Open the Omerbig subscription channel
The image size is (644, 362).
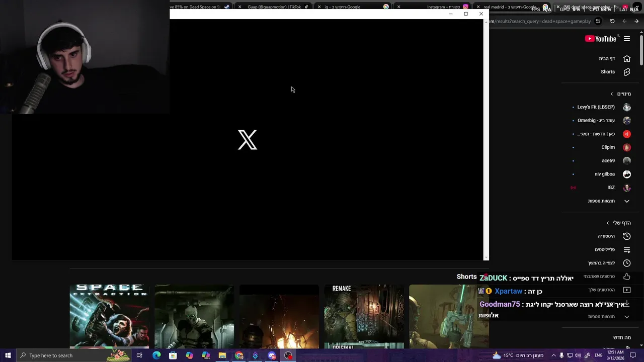coord(596,121)
